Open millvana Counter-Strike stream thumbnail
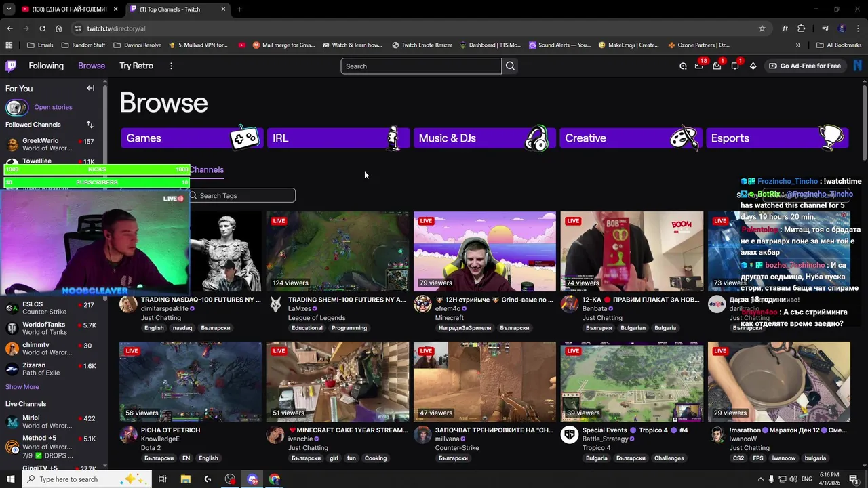 (485, 382)
